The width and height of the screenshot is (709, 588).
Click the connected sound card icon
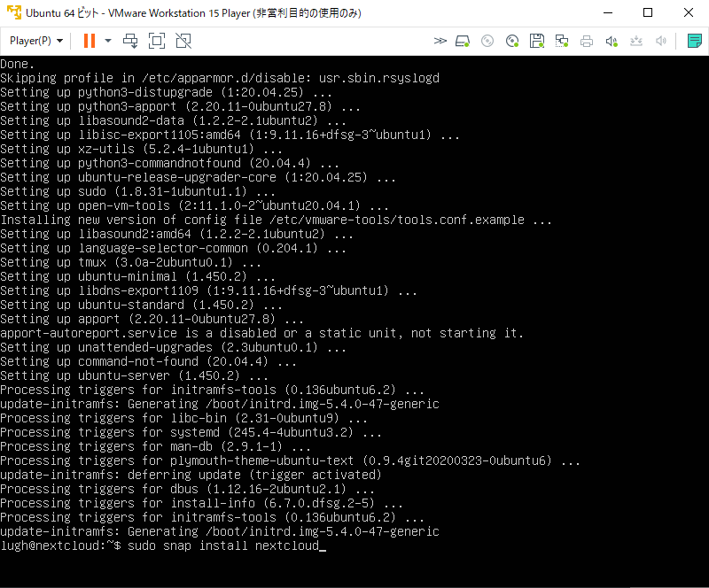(x=612, y=41)
